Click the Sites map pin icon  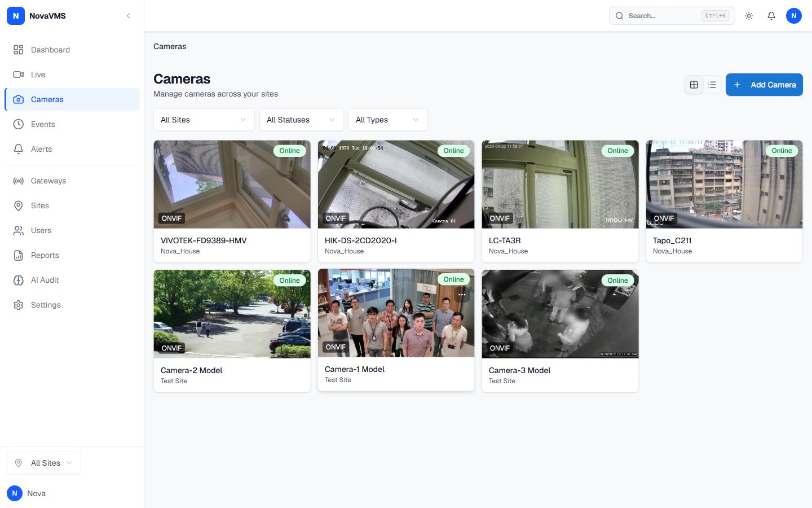19,205
